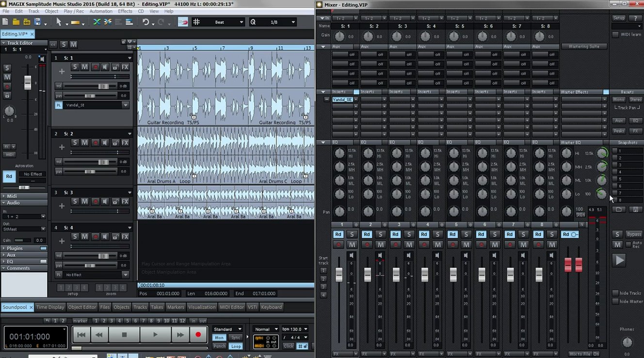This screenshot has height=358, width=644.
Task: Expand the Midi section in Track Editor
Action: (24, 196)
